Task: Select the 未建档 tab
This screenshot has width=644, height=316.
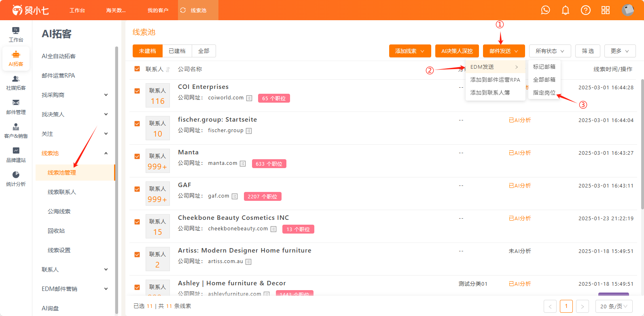Action: tap(148, 51)
